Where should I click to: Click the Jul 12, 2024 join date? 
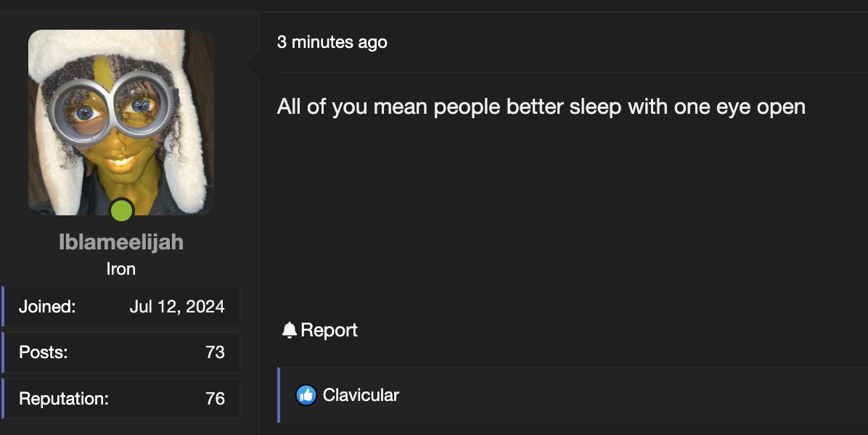coord(177,307)
